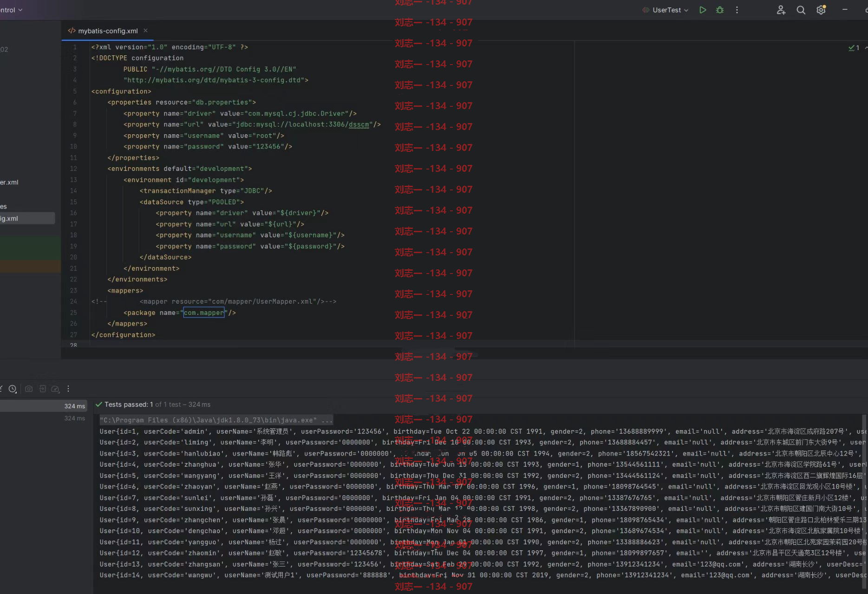Click the ${username} property value
This screenshot has height=594, width=868.
coord(311,235)
